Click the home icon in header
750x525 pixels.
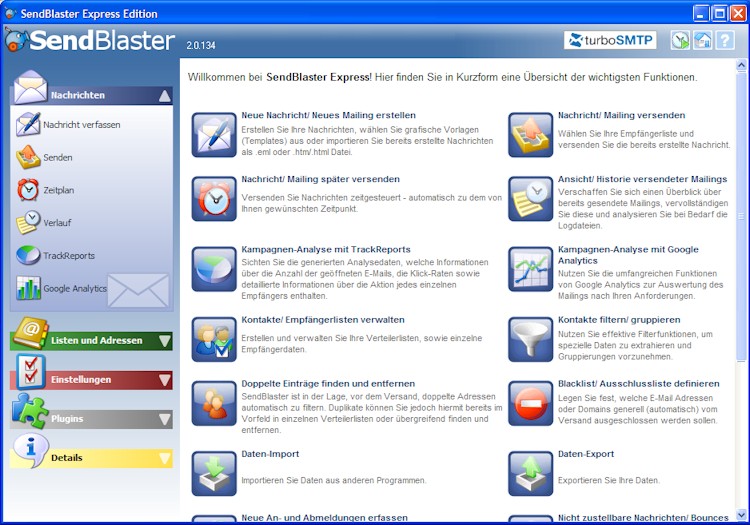click(x=703, y=40)
